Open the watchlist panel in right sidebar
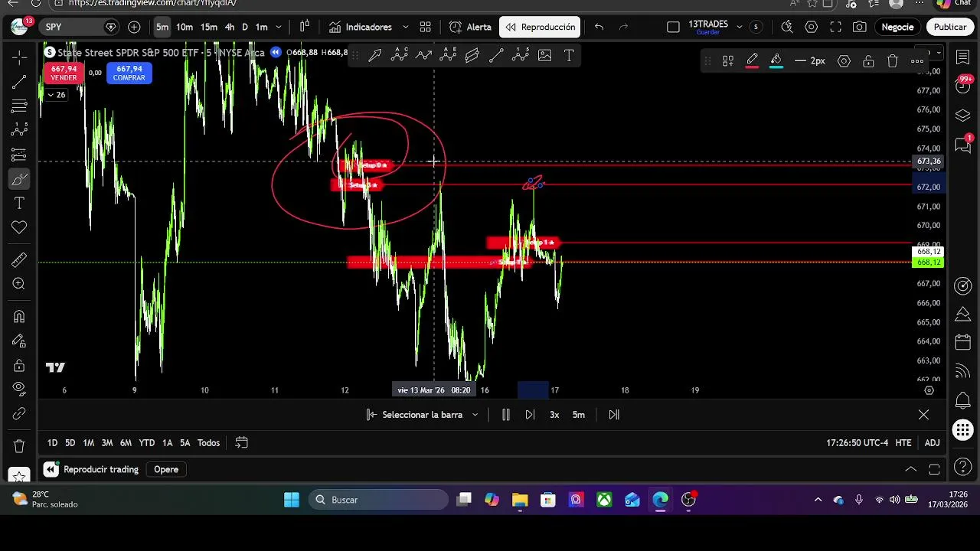 point(962,57)
